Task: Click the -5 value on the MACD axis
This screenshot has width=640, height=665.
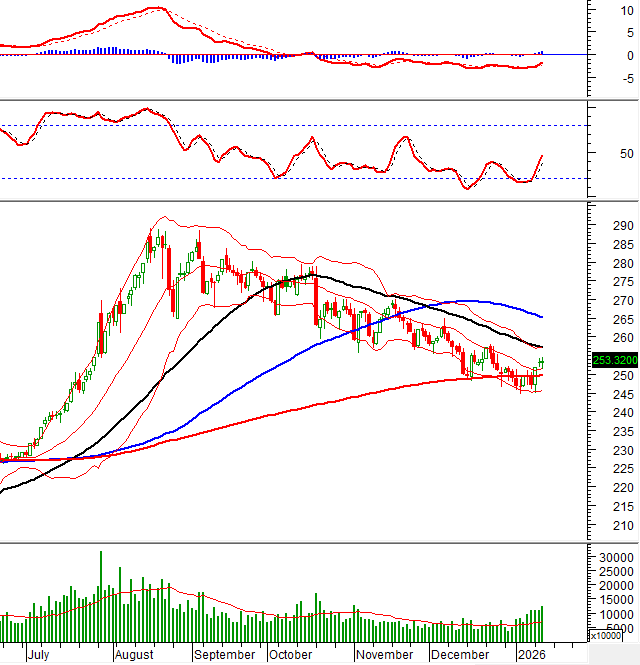Action: [x=626, y=80]
